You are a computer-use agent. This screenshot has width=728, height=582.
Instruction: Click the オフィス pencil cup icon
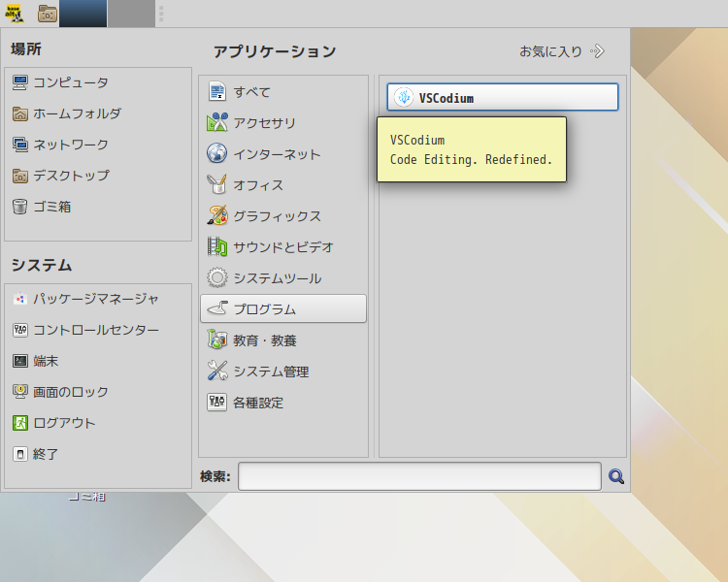216,184
